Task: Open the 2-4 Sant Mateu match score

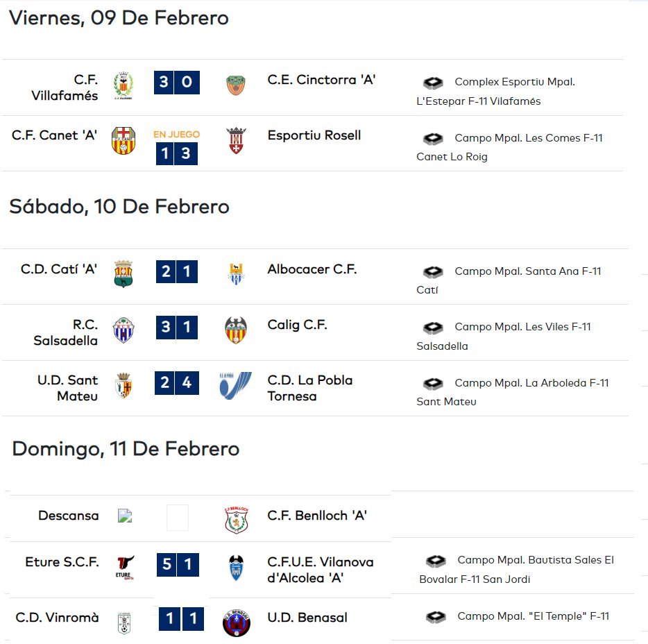Action: click(x=177, y=383)
